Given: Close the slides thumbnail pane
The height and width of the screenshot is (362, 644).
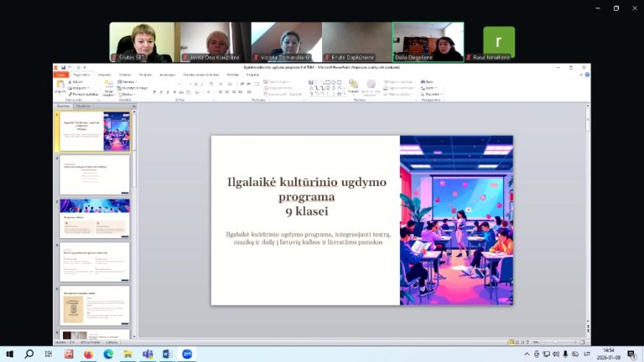Looking at the screenshot, I should pos(134,106).
